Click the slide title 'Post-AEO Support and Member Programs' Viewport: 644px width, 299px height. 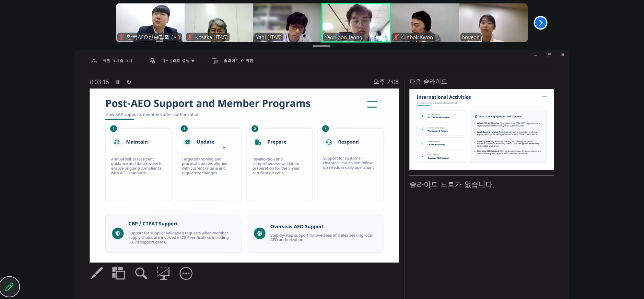(x=208, y=104)
